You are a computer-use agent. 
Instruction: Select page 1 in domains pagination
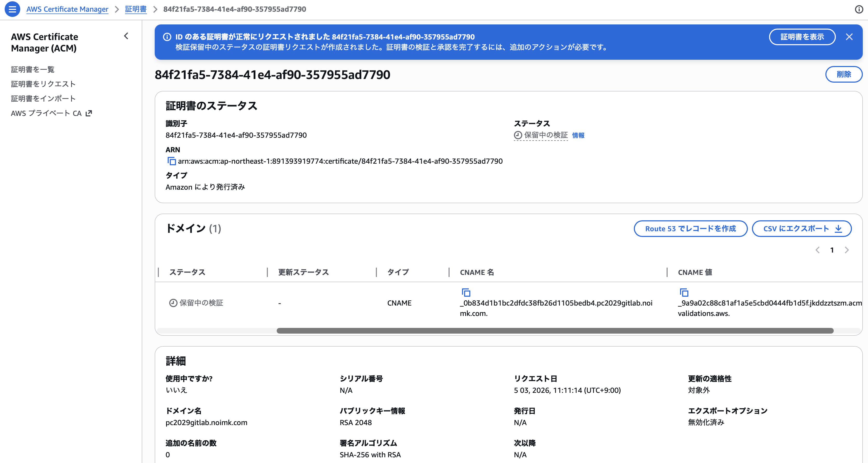point(832,250)
